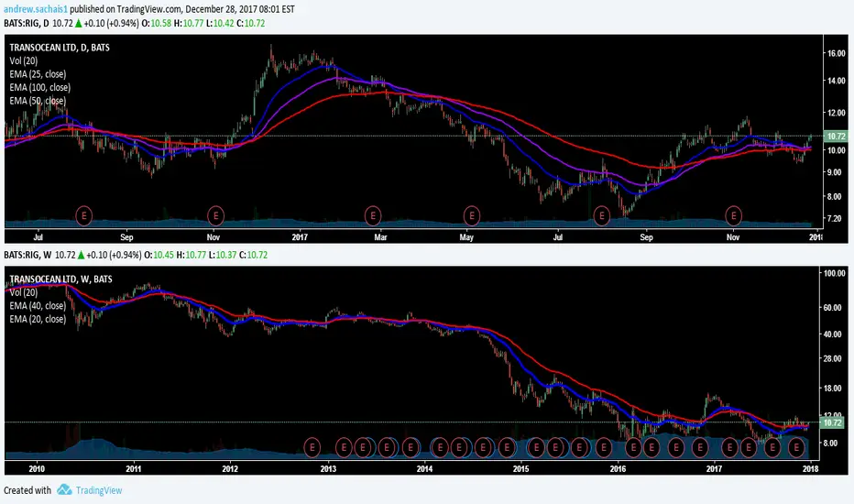This screenshot has height=504, width=854.
Task: Open andrew.sachais1 author profile link
Action: tap(36, 9)
